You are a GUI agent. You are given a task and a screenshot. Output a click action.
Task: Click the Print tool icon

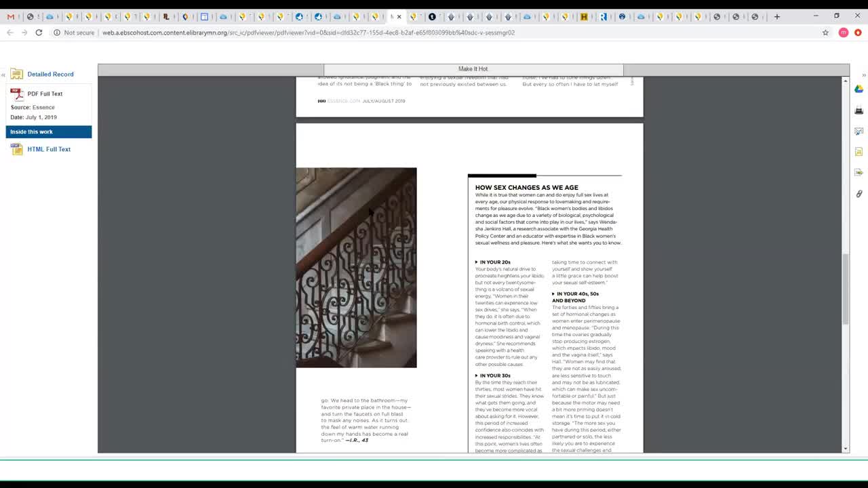pyautogui.click(x=859, y=110)
